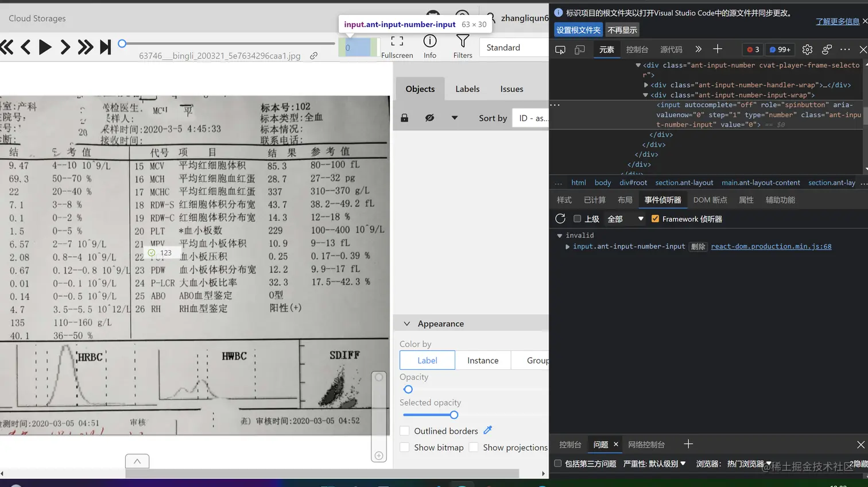868x487 pixels.
Task: Toggle DevTools device emulation
Action: (x=580, y=49)
